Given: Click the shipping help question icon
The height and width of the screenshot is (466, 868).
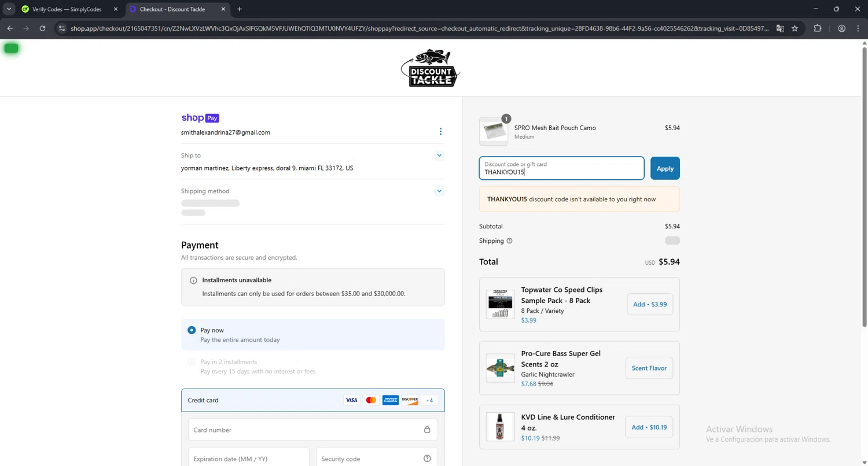Looking at the screenshot, I should click(x=510, y=241).
